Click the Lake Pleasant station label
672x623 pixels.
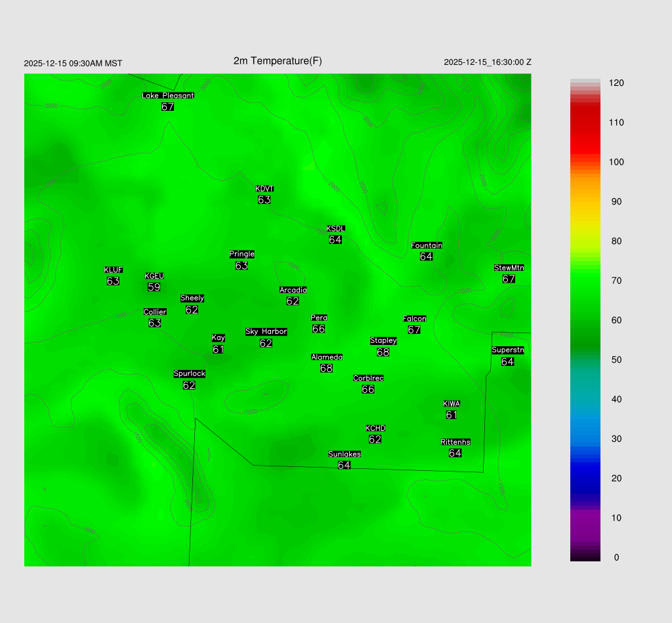168,96
